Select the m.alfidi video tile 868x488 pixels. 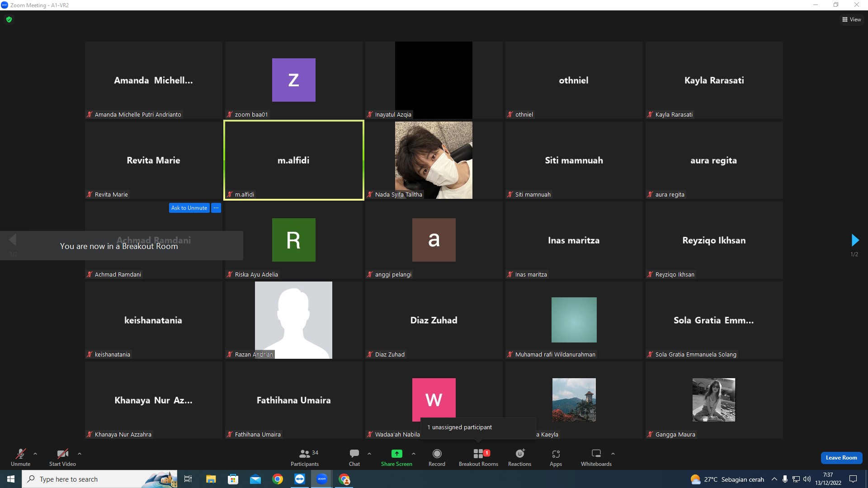(x=294, y=160)
